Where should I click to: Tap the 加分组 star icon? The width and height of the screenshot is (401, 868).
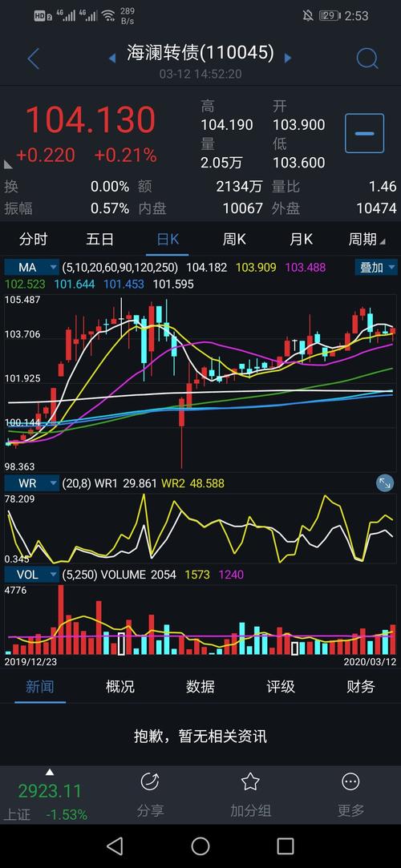[250, 795]
